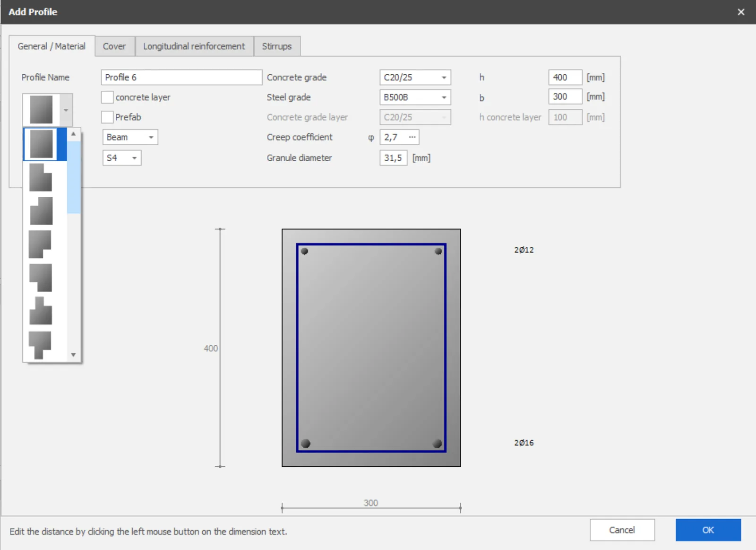Select the T-shaped profile at list bottom
This screenshot has width=756, height=550.
point(40,345)
